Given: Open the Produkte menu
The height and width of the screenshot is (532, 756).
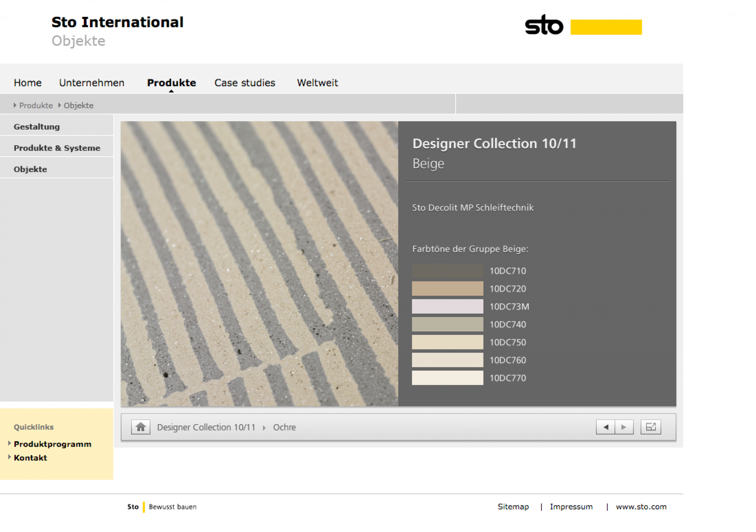Looking at the screenshot, I should coord(171,83).
